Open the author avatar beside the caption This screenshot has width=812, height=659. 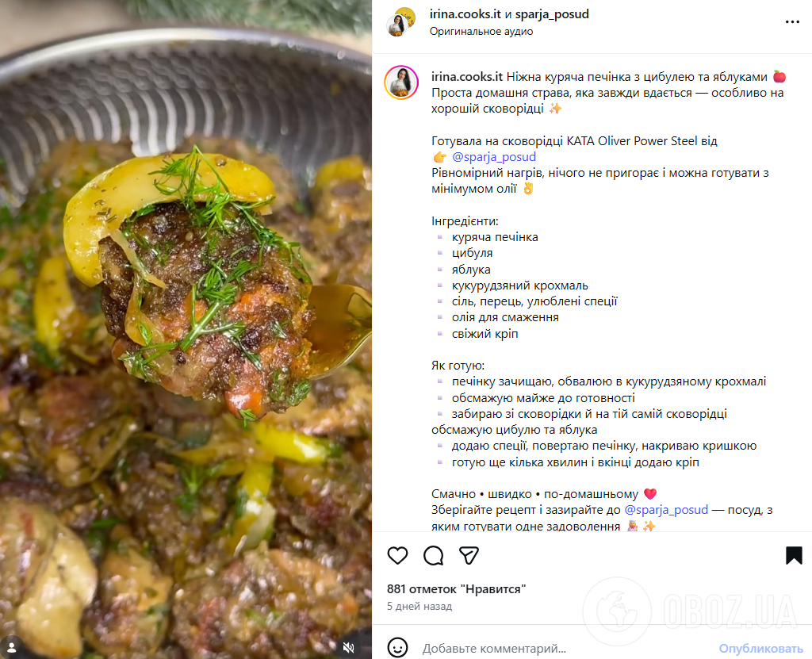[x=401, y=82]
